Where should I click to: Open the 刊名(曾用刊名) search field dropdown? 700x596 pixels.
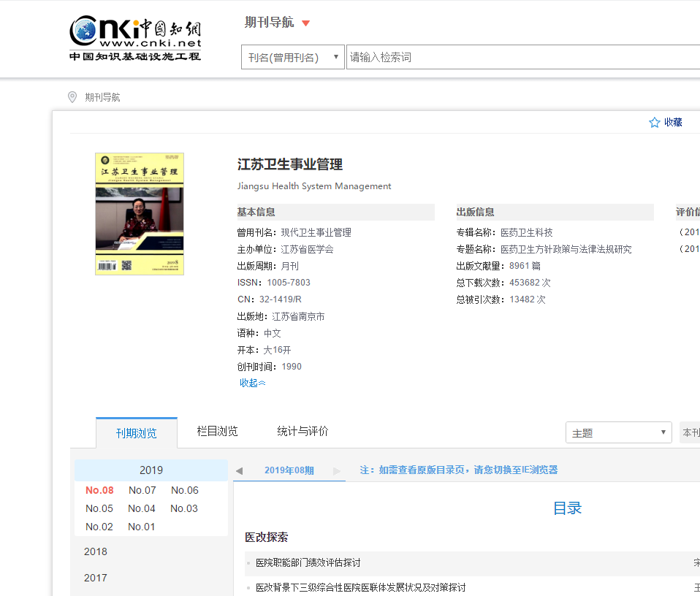coord(292,57)
